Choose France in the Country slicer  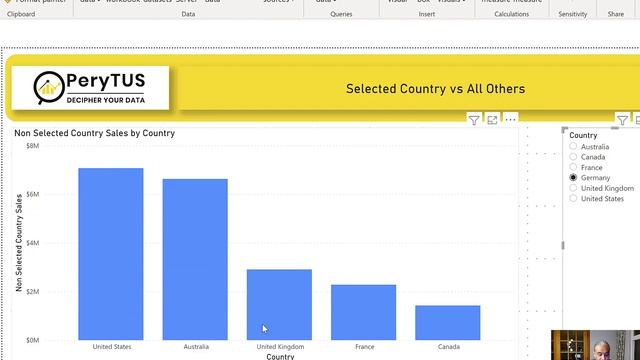tap(573, 167)
